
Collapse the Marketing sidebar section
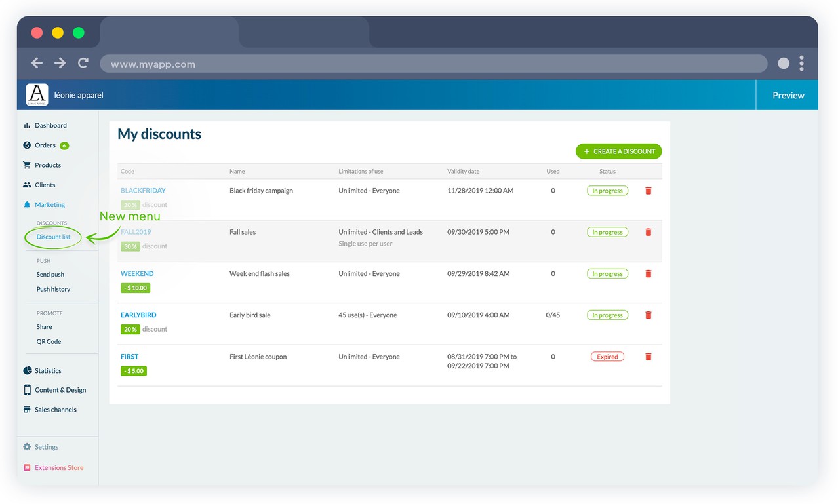[50, 205]
